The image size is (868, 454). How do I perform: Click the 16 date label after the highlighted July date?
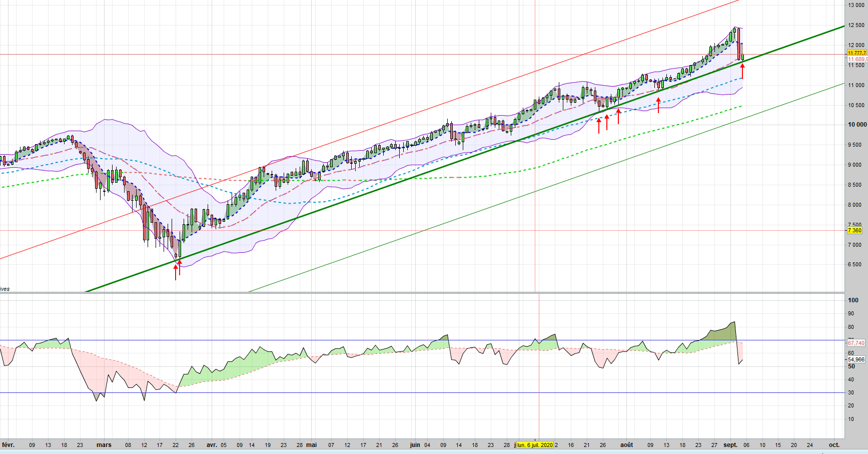(571, 445)
